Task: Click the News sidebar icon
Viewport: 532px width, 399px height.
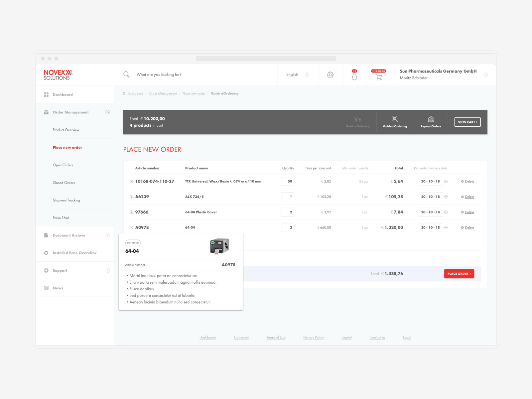Action: coord(46,288)
